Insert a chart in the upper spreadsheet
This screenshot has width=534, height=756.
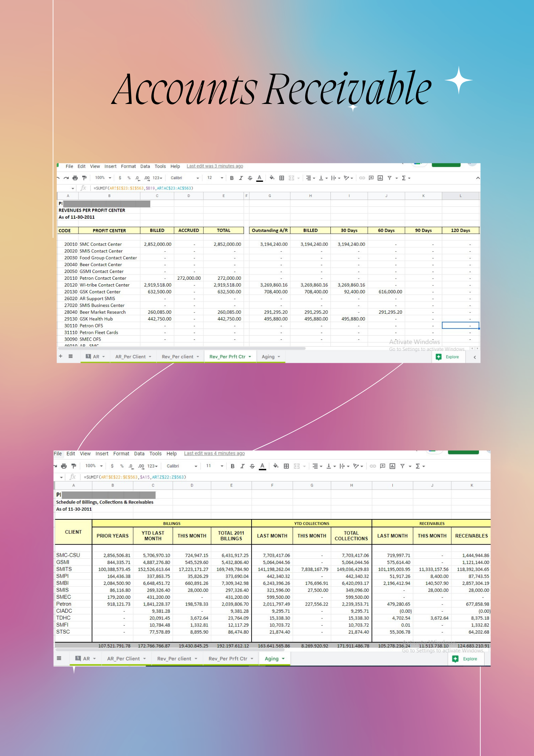point(380,178)
